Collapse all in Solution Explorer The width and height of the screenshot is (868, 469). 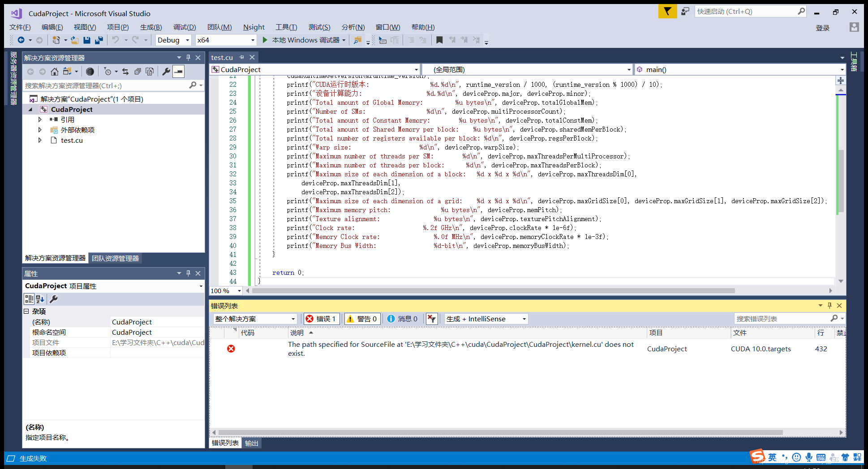138,72
